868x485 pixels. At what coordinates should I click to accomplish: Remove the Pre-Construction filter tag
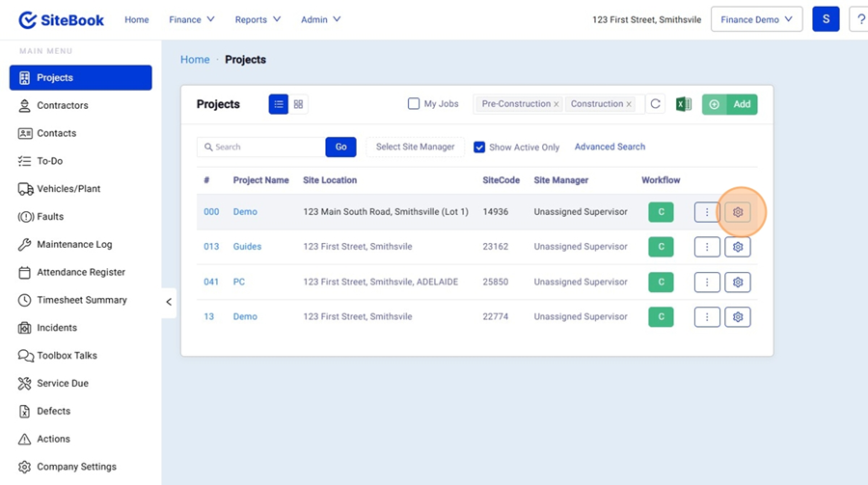tap(556, 104)
